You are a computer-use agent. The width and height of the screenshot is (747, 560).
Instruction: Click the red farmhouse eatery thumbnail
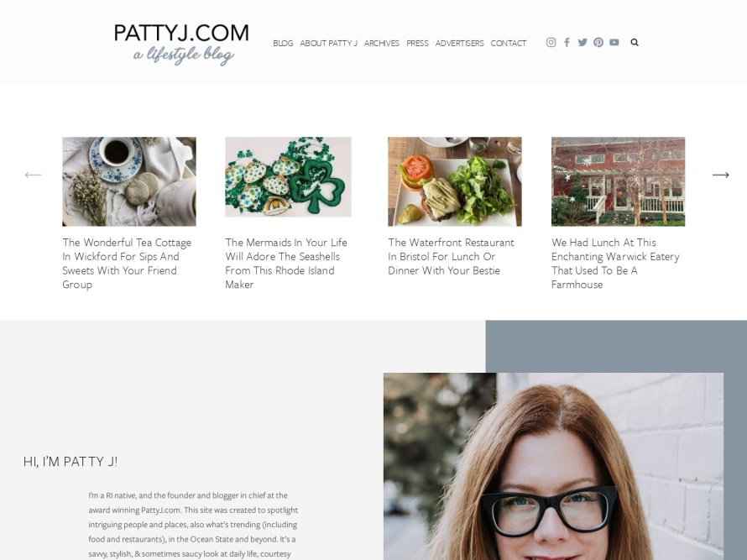(x=618, y=181)
